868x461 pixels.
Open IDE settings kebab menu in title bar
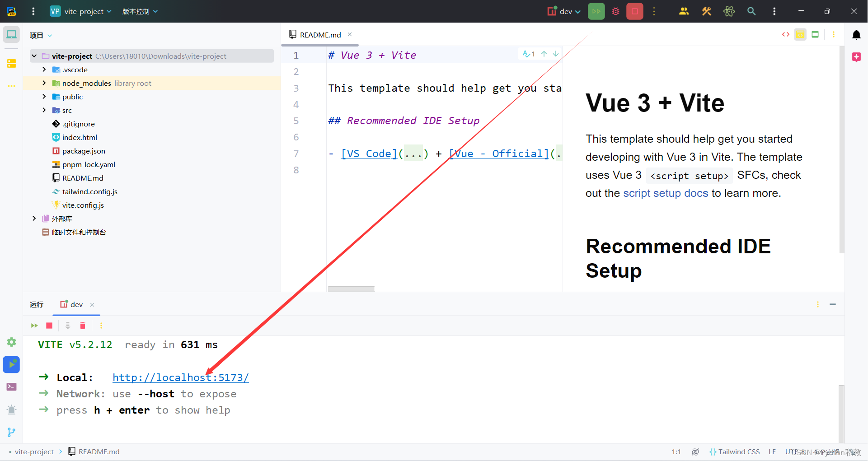click(774, 11)
